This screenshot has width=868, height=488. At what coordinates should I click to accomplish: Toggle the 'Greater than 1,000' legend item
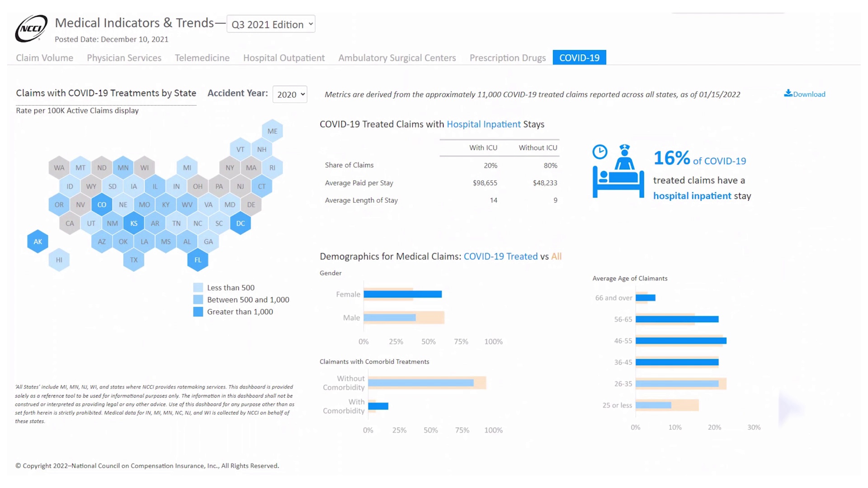[198, 312]
